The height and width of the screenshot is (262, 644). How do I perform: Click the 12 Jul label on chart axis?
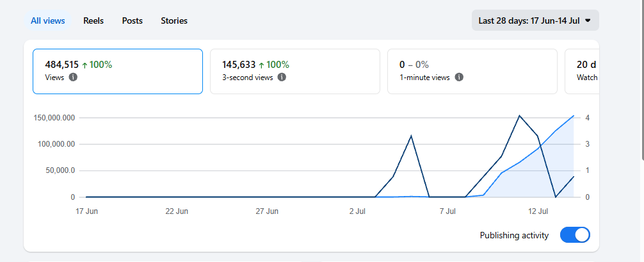click(538, 211)
